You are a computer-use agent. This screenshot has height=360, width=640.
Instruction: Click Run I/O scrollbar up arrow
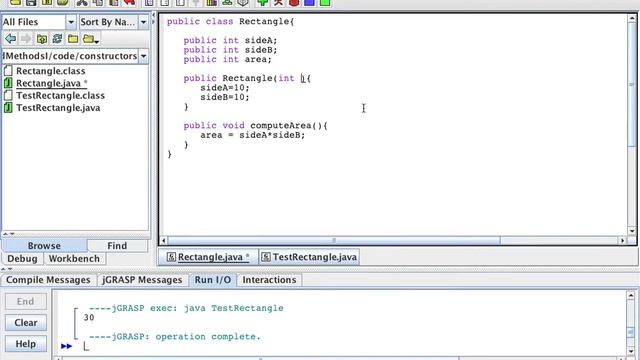(x=631, y=295)
